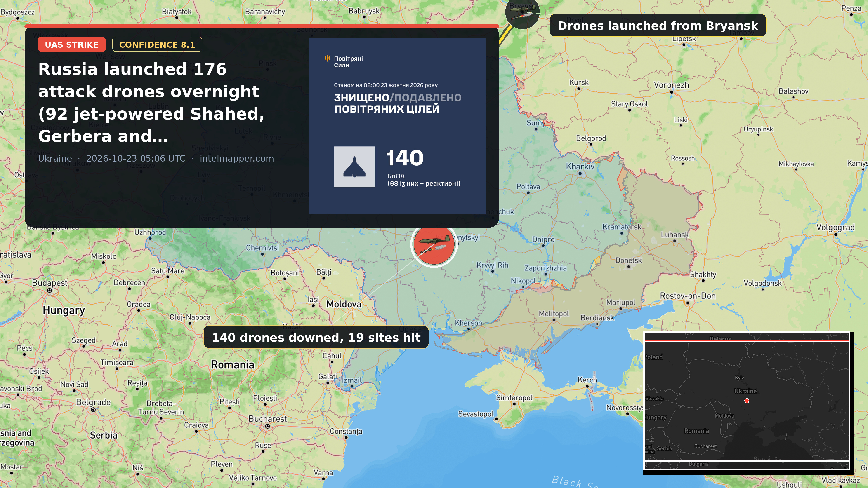Screen dimensions: 868x488
Task: Click the Simferopol city label
Action: pos(514,398)
